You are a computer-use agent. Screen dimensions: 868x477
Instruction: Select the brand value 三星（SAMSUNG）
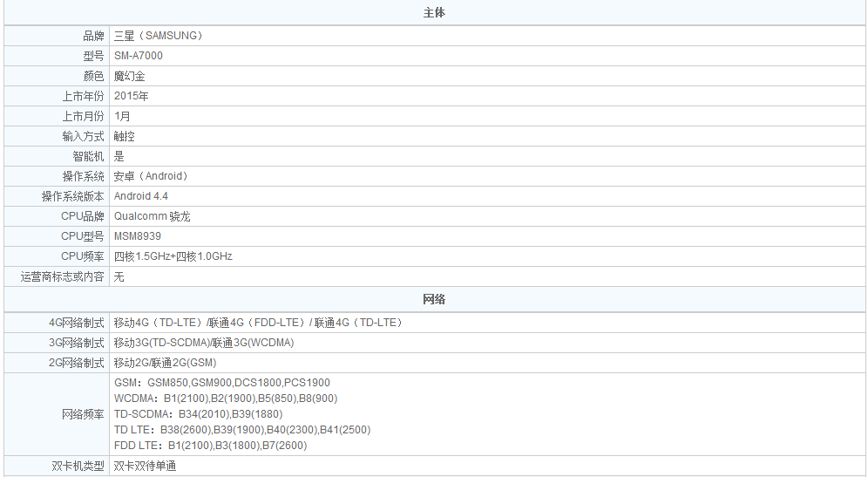(x=159, y=36)
